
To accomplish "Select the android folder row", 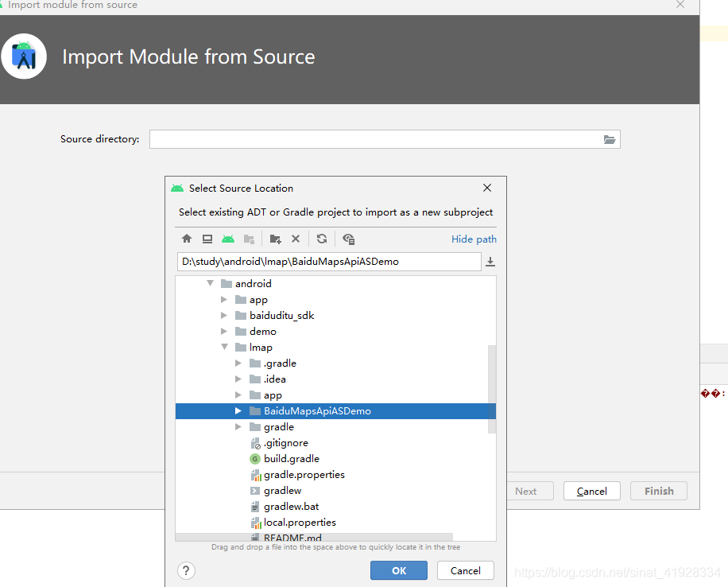I will coord(335,283).
